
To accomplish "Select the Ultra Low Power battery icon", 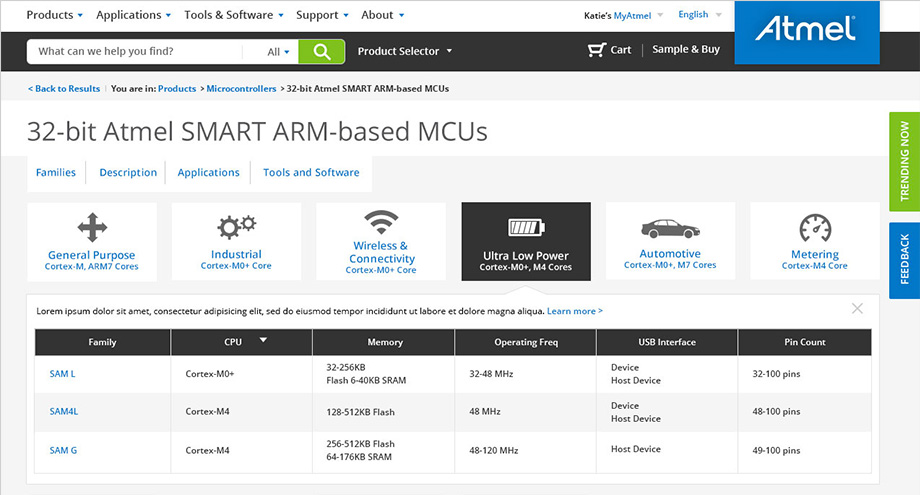I will [526, 226].
